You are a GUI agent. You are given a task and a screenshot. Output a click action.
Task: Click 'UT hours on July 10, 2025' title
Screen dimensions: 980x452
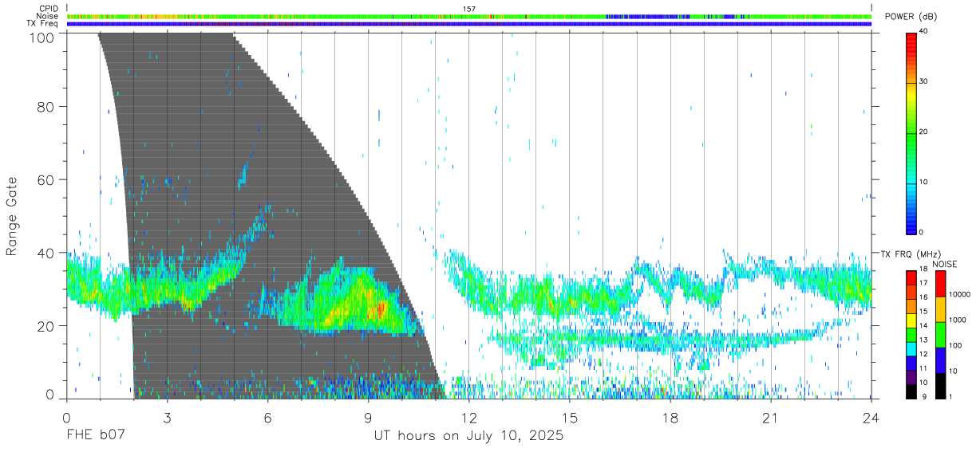[x=469, y=436]
